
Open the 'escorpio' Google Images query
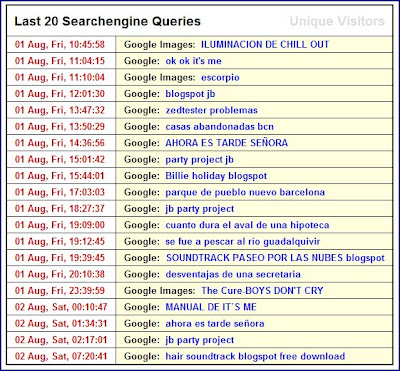(220, 78)
